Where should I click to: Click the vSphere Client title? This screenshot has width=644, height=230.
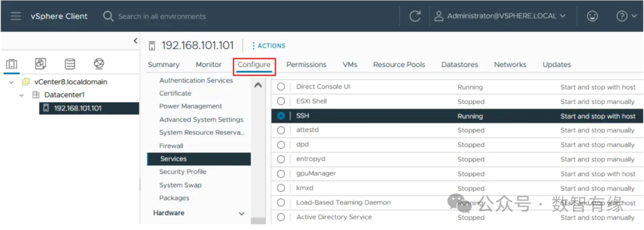click(x=58, y=17)
